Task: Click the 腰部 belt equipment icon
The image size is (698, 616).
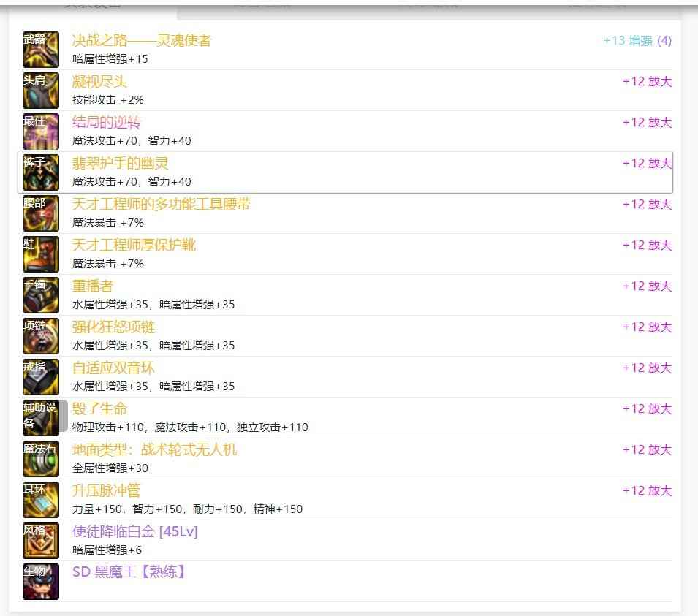Action: coord(40,213)
